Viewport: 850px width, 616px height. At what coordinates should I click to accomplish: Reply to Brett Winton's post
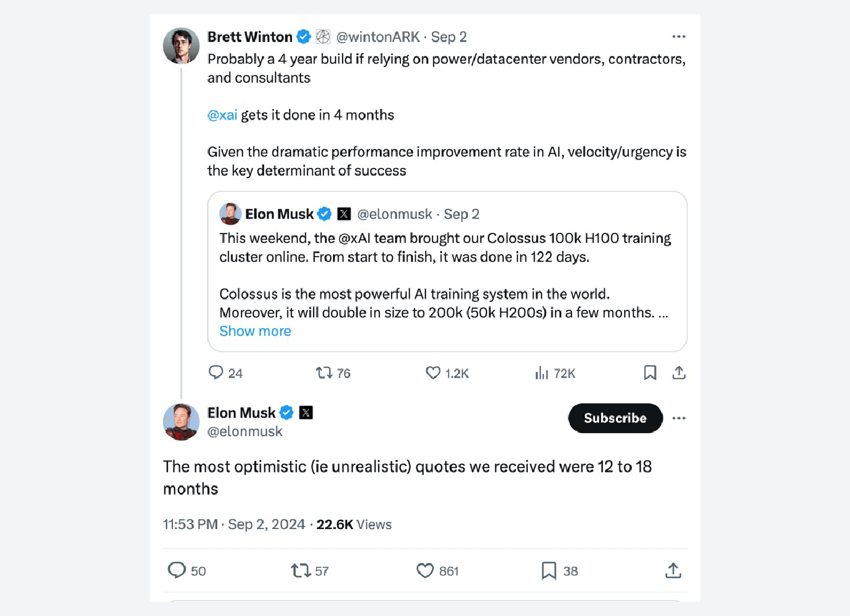(216, 373)
